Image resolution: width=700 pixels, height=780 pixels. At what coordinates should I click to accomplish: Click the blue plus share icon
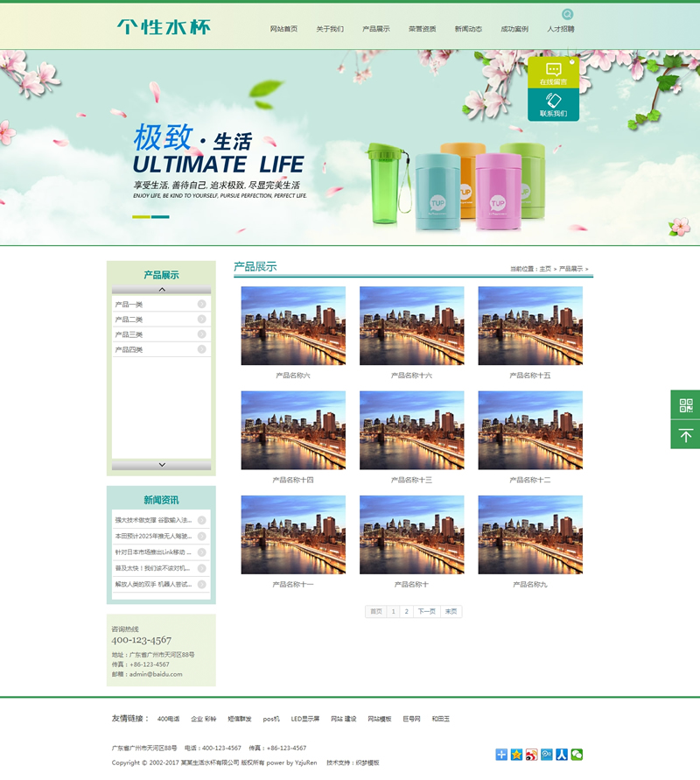pyautogui.click(x=501, y=755)
